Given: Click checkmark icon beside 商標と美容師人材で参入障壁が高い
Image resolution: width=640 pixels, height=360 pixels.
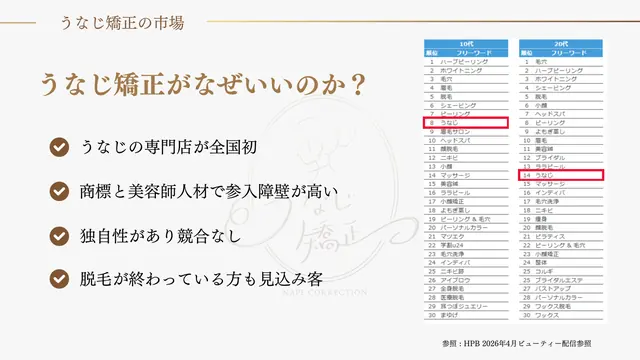Looking at the screenshot, I should point(59,191).
